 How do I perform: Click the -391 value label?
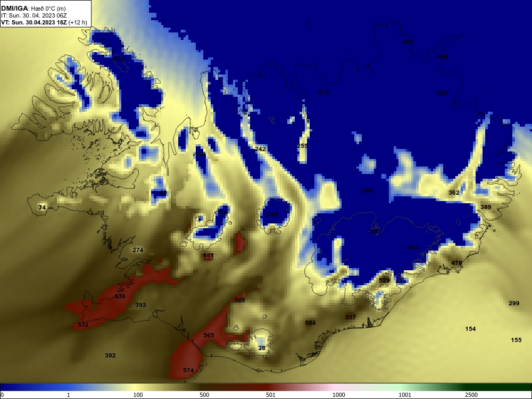pyautogui.click(x=375, y=231)
